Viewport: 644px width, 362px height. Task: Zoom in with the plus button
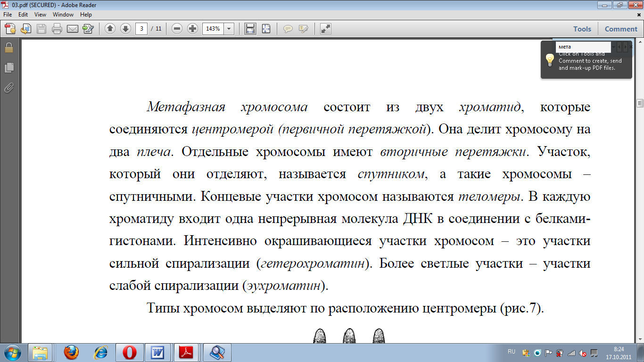point(192,29)
